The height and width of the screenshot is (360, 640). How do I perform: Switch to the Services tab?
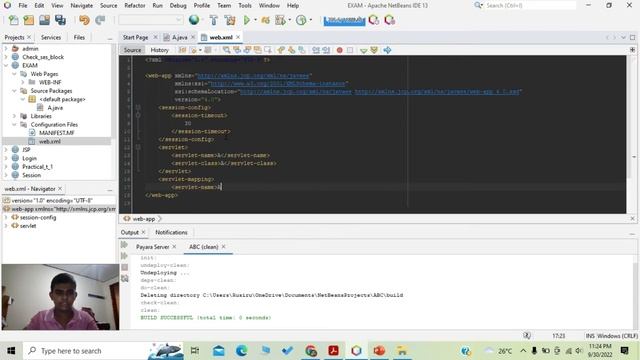coord(51,37)
